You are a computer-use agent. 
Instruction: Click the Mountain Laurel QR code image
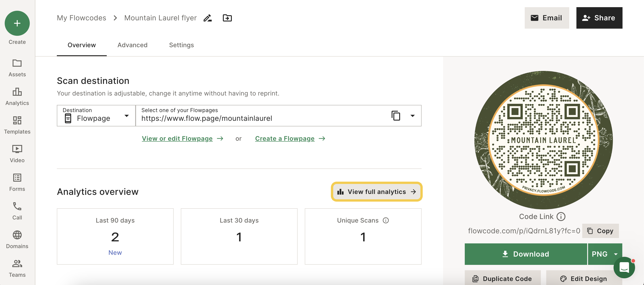(x=544, y=140)
